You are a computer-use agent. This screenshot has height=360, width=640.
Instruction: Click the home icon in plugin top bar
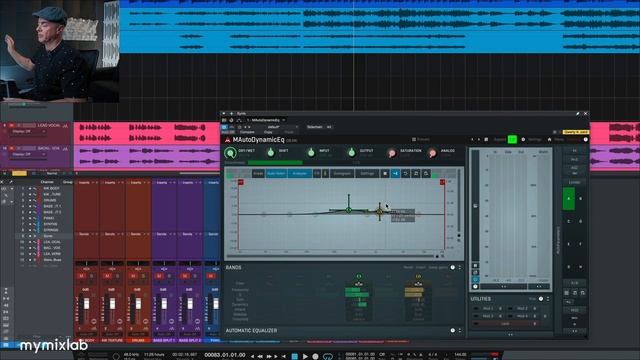(549, 140)
